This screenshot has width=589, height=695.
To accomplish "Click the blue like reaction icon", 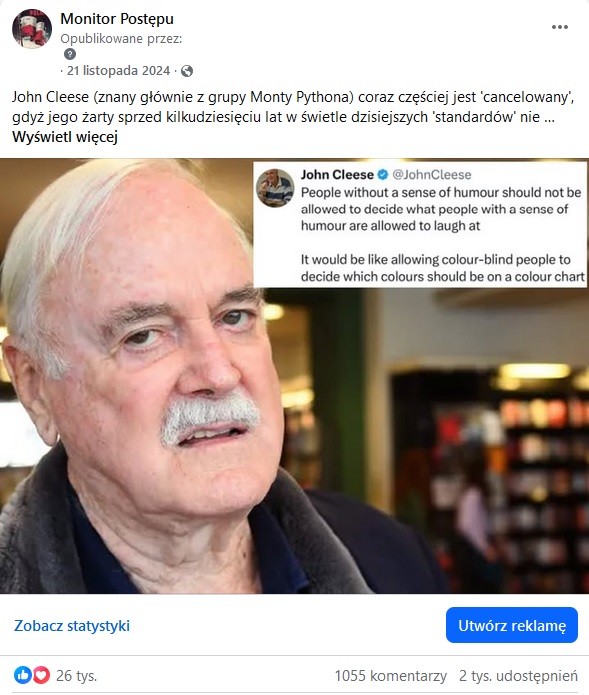I will click(23, 675).
